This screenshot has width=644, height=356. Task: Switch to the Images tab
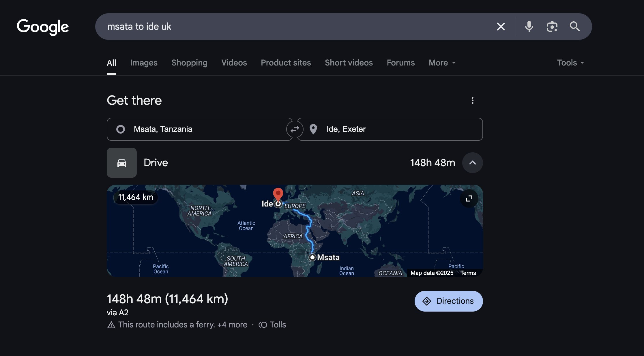pyautogui.click(x=144, y=63)
